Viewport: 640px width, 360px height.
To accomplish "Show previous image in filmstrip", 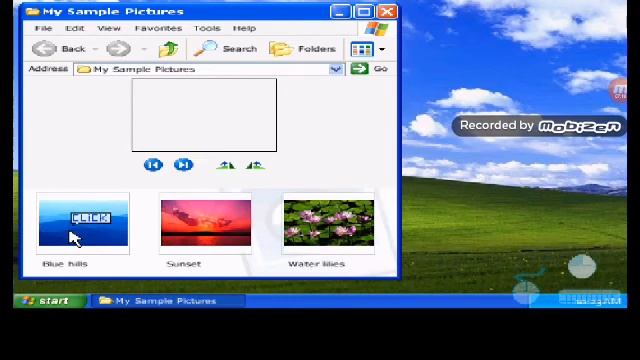I will (x=153, y=165).
